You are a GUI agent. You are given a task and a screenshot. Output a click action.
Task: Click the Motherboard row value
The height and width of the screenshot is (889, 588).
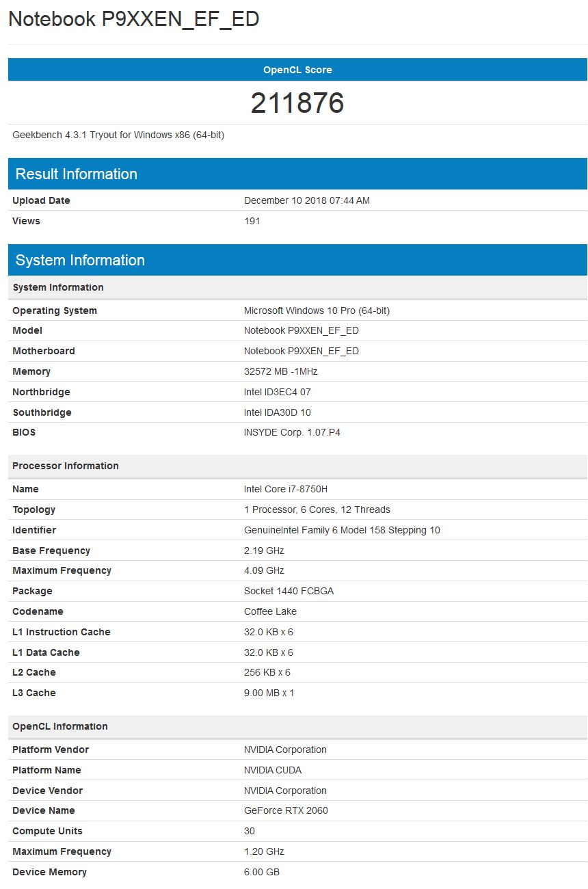pos(302,351)
